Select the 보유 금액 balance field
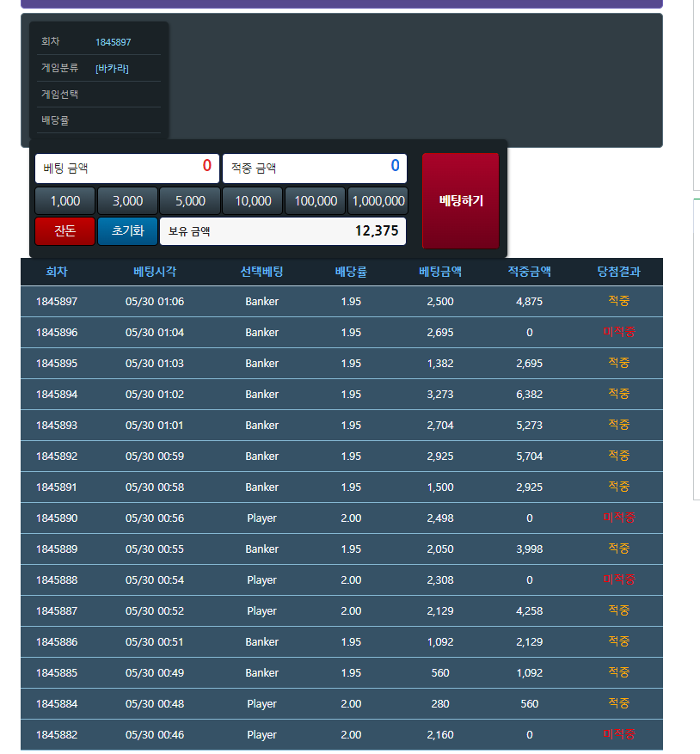 coord(283,231)
